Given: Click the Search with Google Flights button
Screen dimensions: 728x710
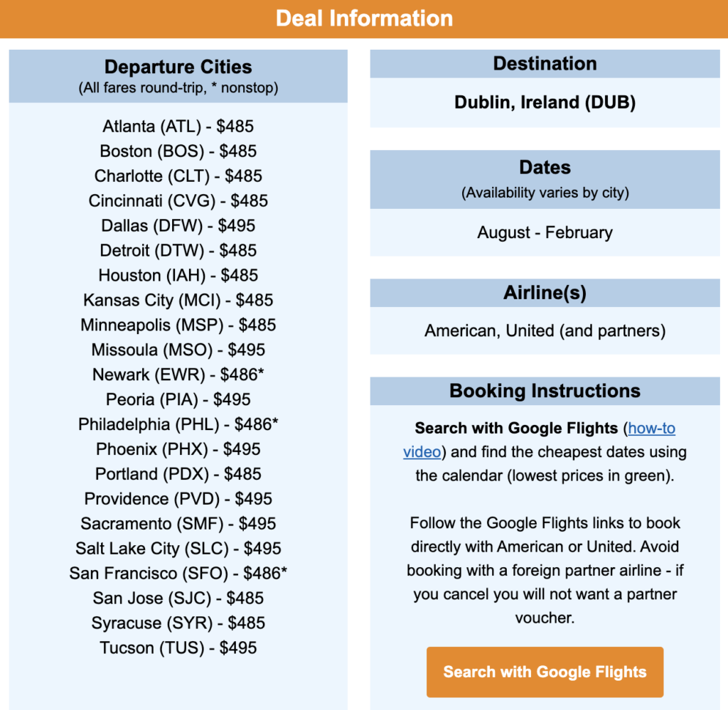Looking at the screenshot, I should [x=545, y=671].
